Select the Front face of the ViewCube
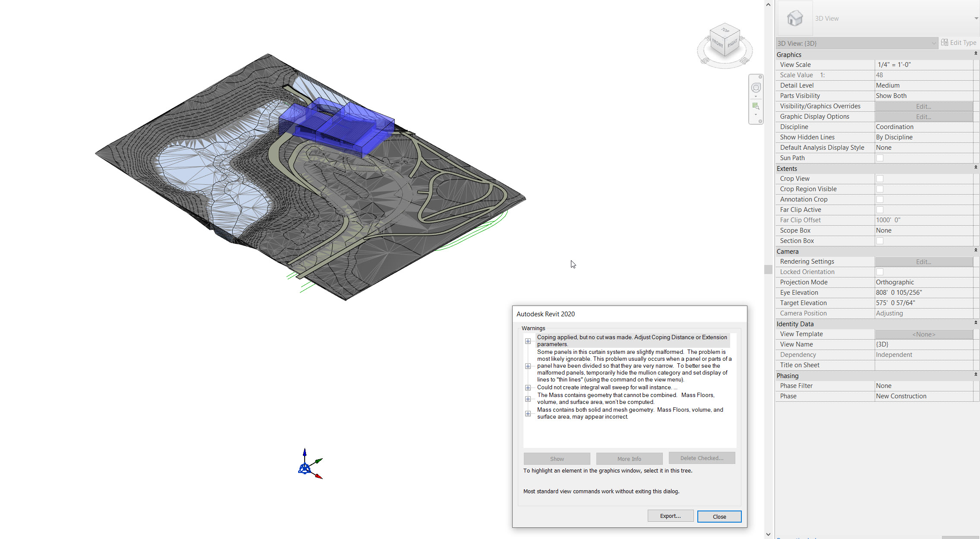This screenshot has height=539, width=980. tap(717, 43)
